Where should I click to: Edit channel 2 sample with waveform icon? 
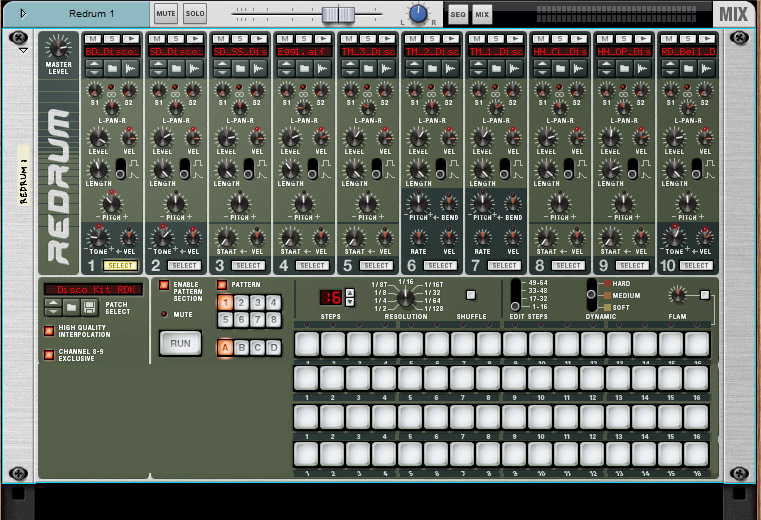pyautogui.click(x=195, y=68)
